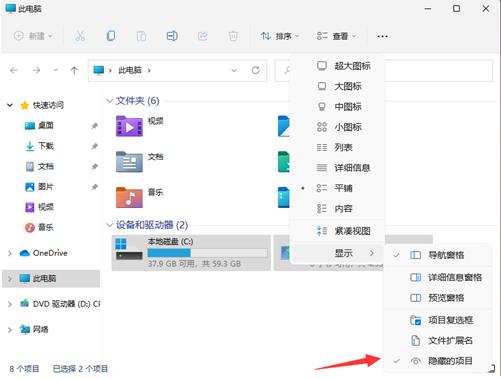
Task: Choose 超大图标 view
Action: (x=337, y=66)
